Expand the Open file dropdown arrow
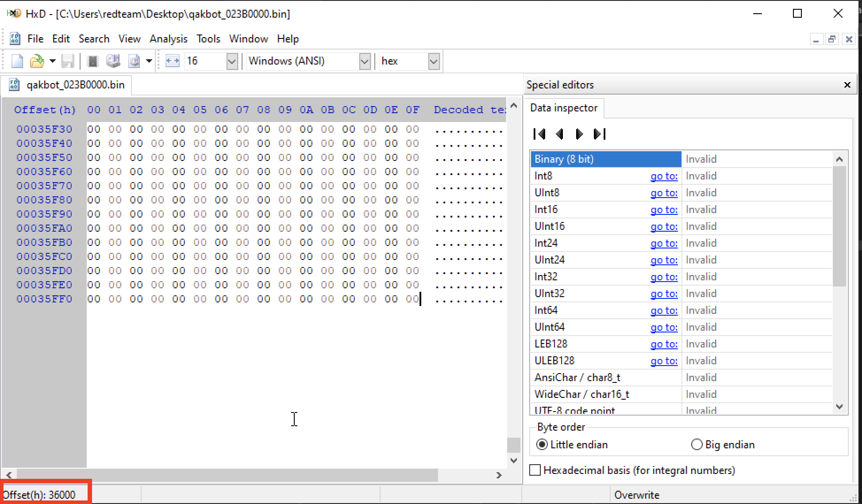Viewport: 862px width, 504px height. 52,61
